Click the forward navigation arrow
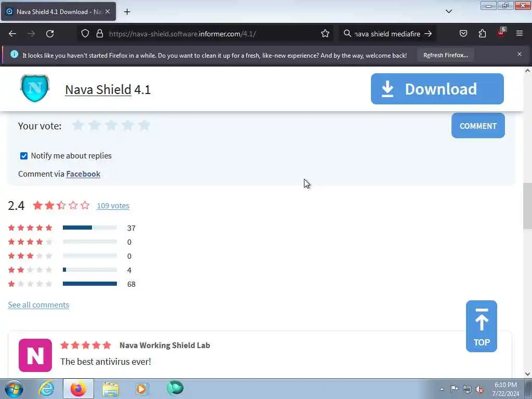 point(31,34)
